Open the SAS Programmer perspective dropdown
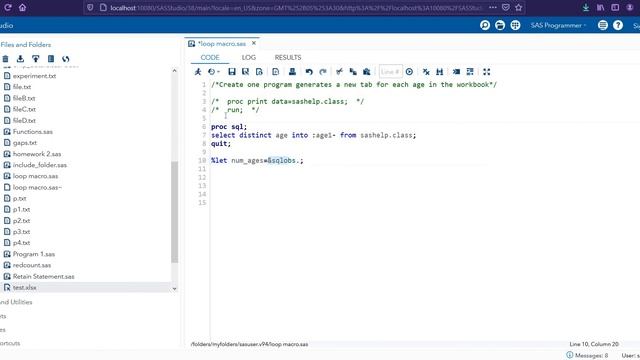This screenshot has height=360, width=640. (558, 25)
